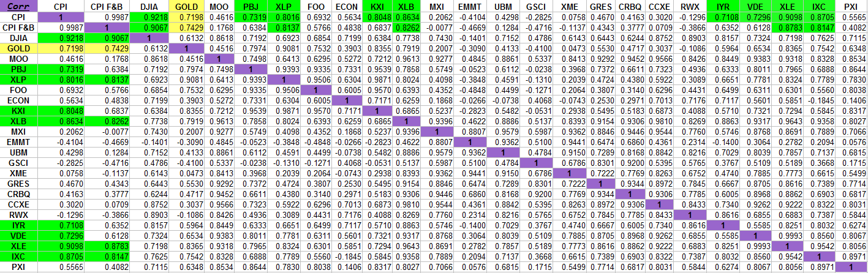Select the Corr corner header cell
The image size is (868, 273).
[18, 6]
